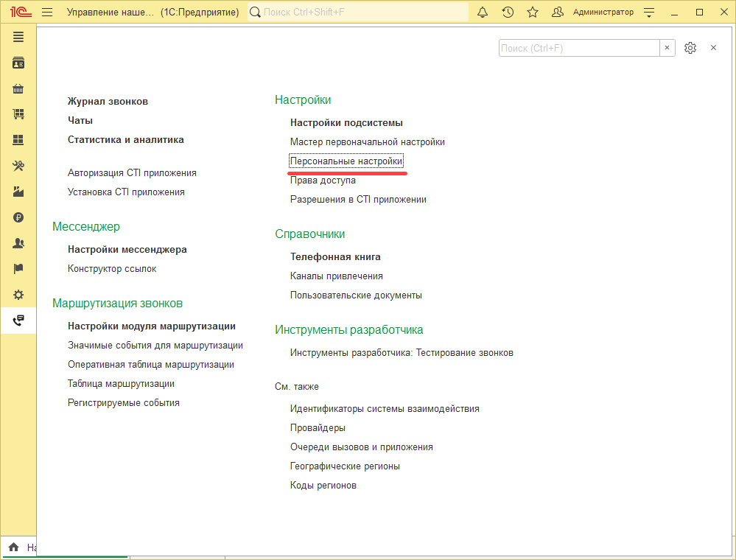Click the home icon in bottom tab

[x=13, y=547]
